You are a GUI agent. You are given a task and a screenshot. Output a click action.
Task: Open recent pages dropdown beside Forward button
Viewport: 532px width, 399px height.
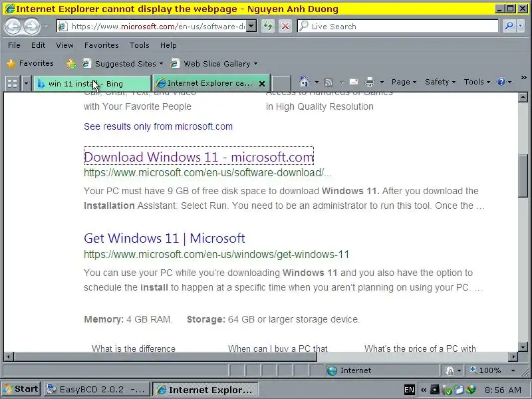pyautogui.click(x=46, y=27)
